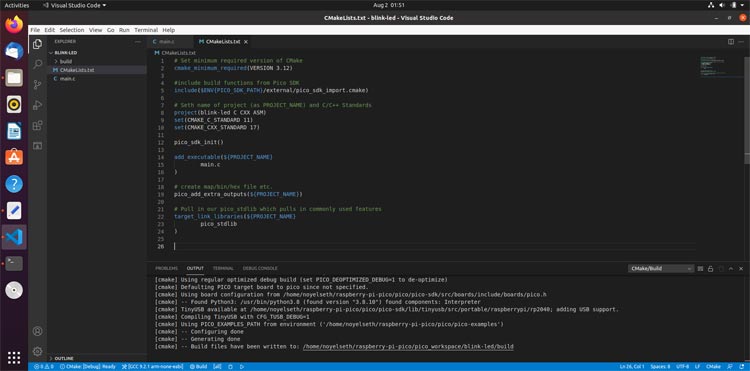Open the Go menu

pos(110,30)
